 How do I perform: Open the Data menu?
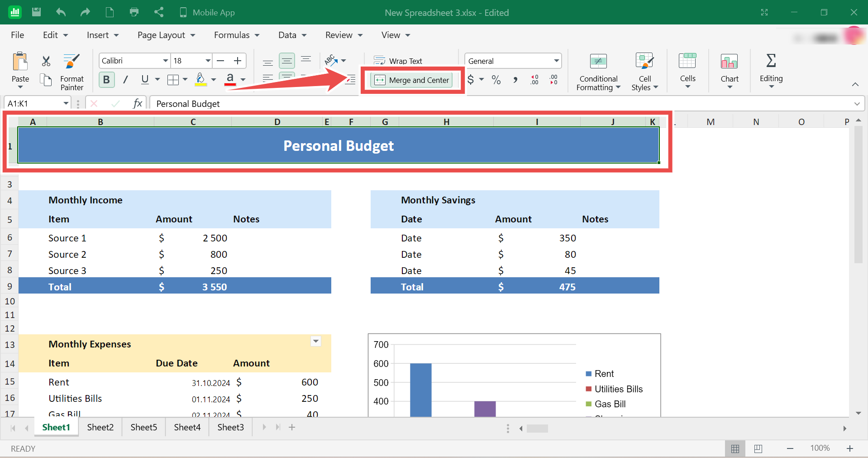pyautogui.click(x=292, y=35)
